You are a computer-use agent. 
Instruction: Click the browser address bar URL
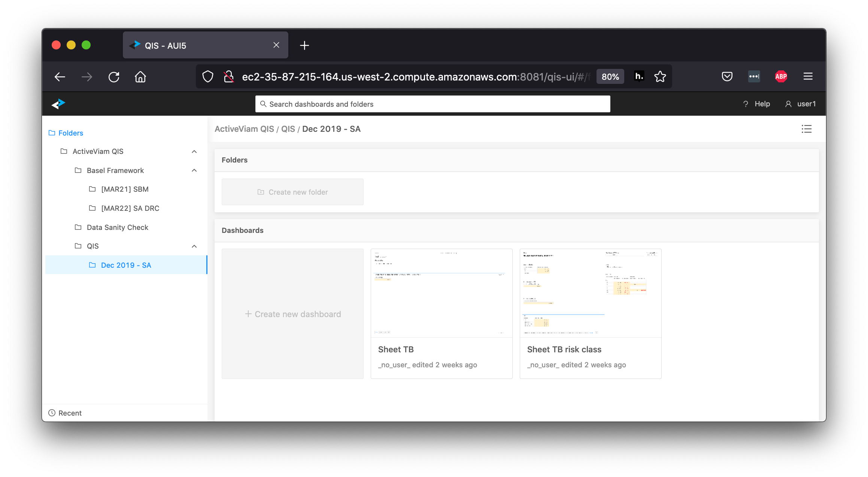tap(416, 77)
